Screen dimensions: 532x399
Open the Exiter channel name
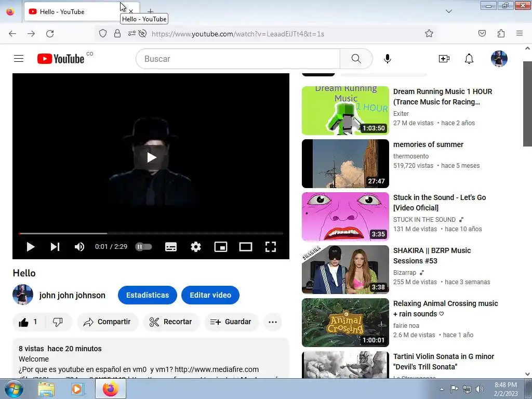pos(401,113)
